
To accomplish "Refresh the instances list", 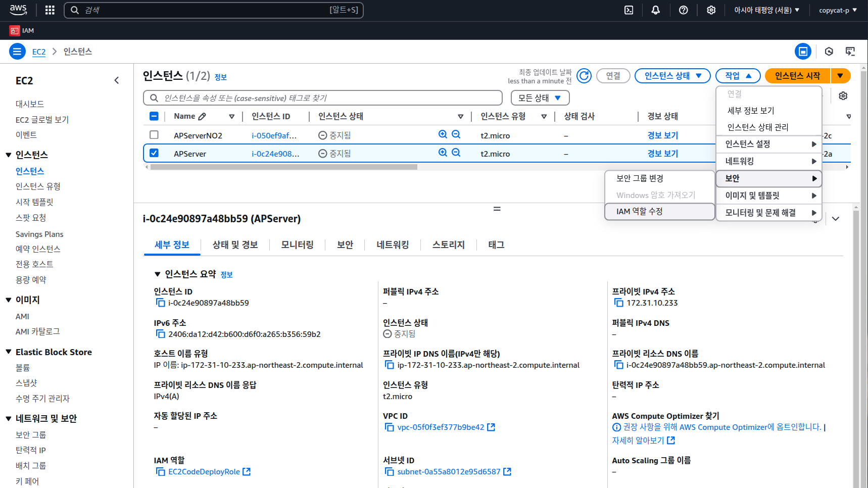I will (x=584, y=76).
